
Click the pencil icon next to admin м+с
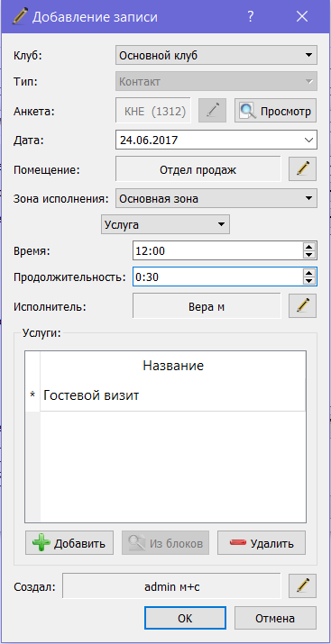tap(303, 586)
